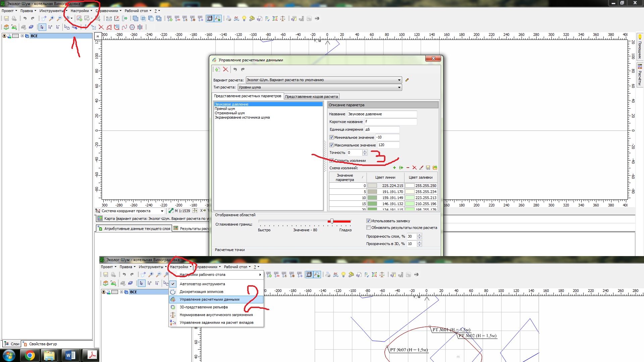Open the Вариант расчета dropdown
Viewport: 644px width, 362px height.
click(399, 80)
